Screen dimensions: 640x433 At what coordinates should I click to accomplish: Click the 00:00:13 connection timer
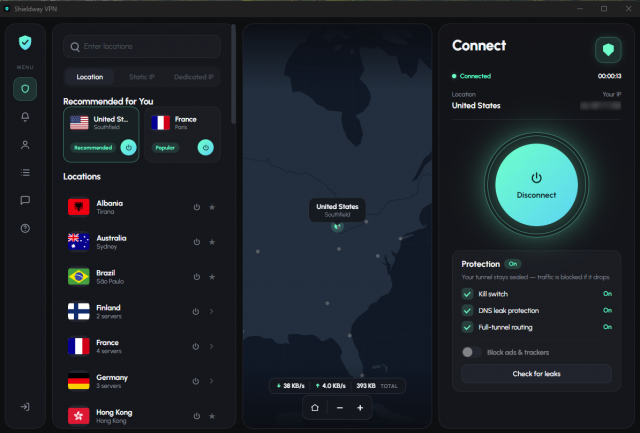point(609,76)
